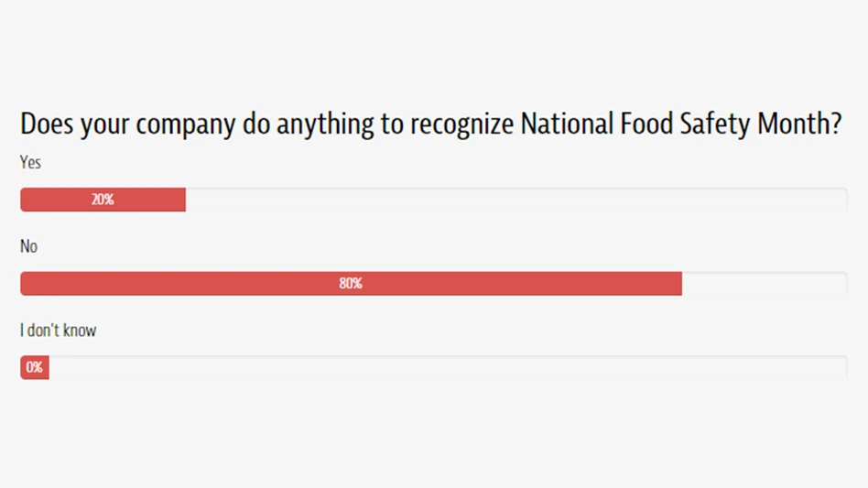Click the 80% percentage label
The height and width of the screenshot is (488, 868).
coord(351,284)
